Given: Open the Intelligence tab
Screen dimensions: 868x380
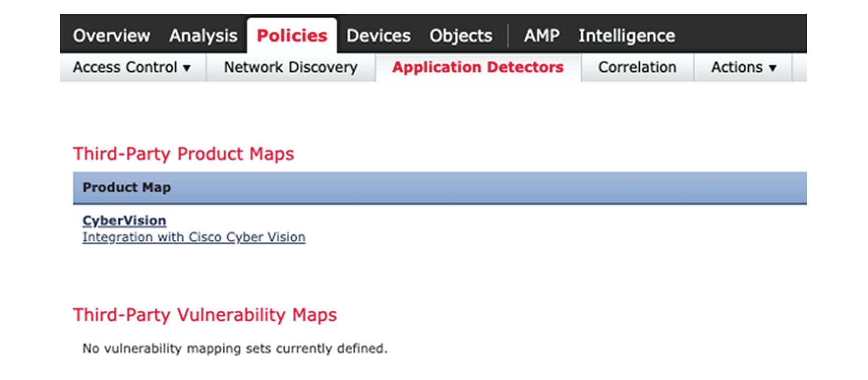Looking at the screenshot, I should pyautogui.click(x=627, y=35).
